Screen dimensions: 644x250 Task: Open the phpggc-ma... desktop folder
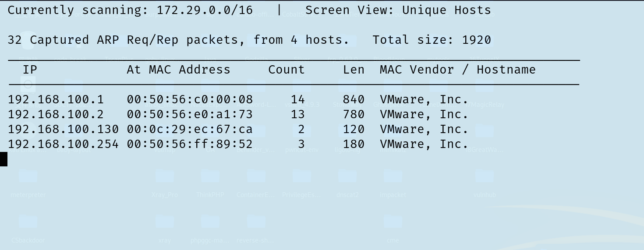[x=210, y=228]
